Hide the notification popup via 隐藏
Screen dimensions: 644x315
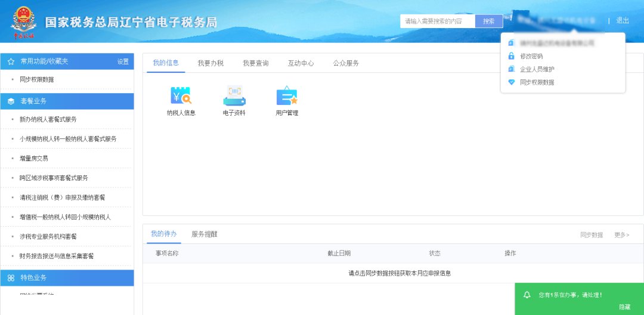tap(624, 307)
